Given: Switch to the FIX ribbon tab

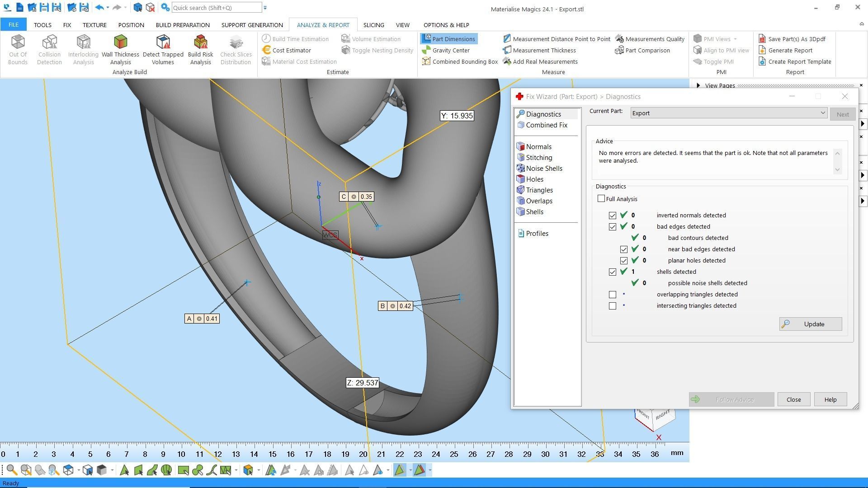Looking at the screenshot, I should [67, 25].
